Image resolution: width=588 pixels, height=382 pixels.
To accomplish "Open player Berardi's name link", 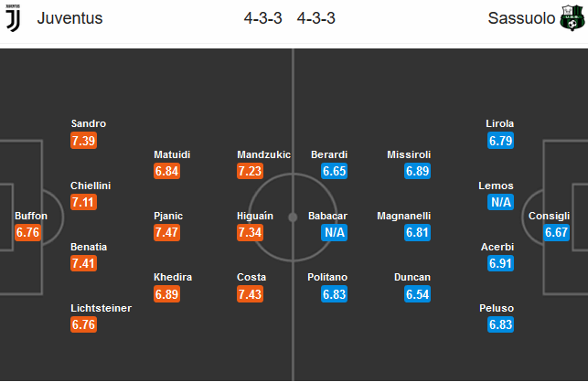I will tap(329, 154).
